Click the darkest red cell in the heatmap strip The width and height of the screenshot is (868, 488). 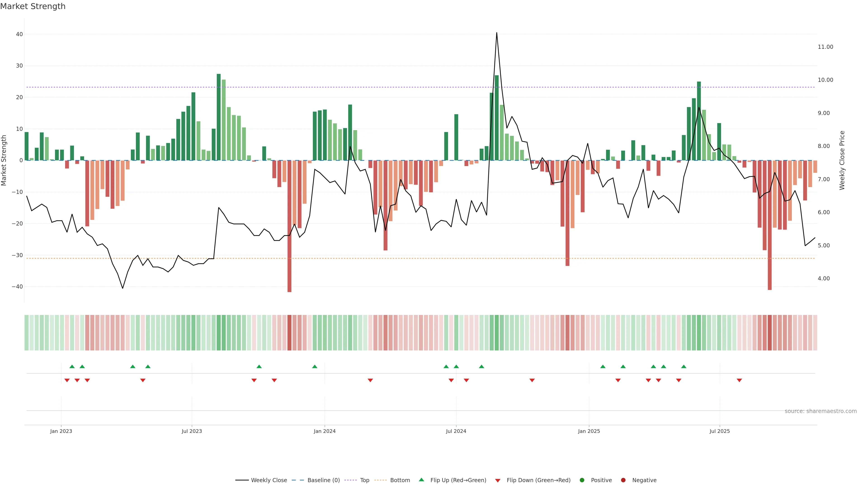click(x=289, y=332)
